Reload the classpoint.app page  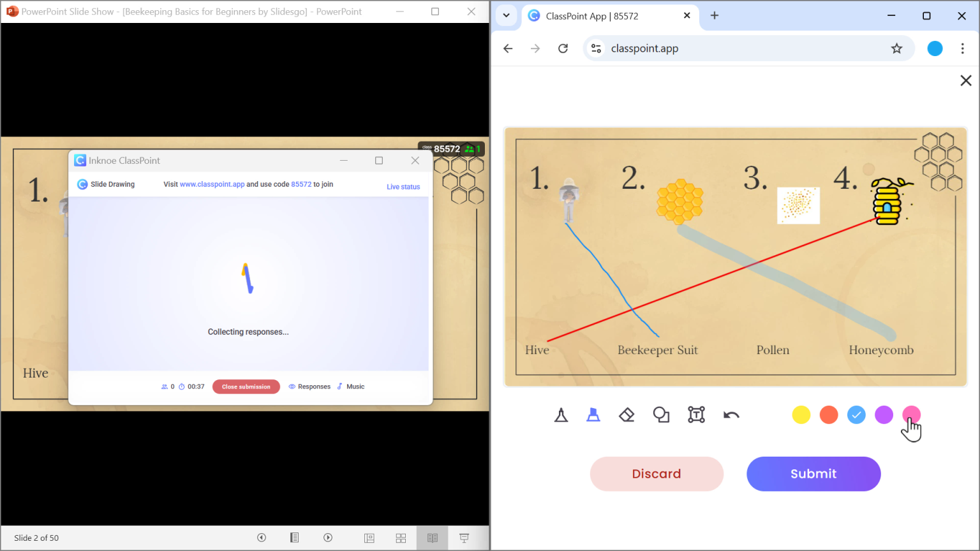[x=563, y=48]
